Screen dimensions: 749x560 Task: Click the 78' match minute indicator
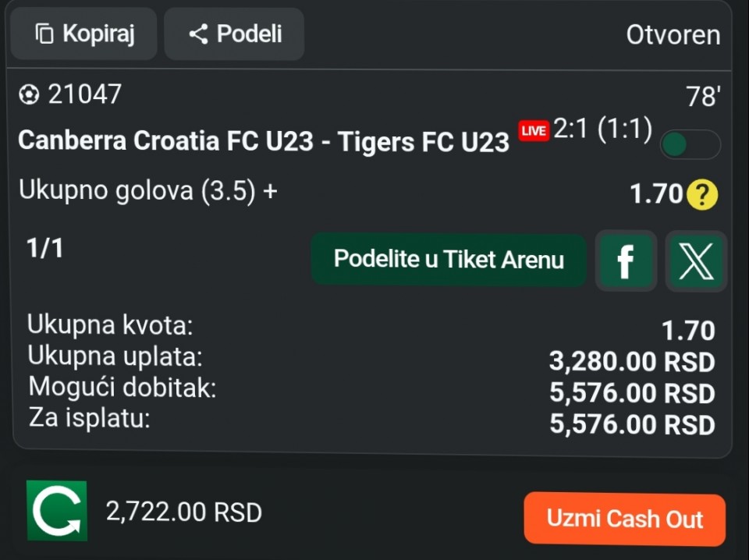[x=702, y=97]
